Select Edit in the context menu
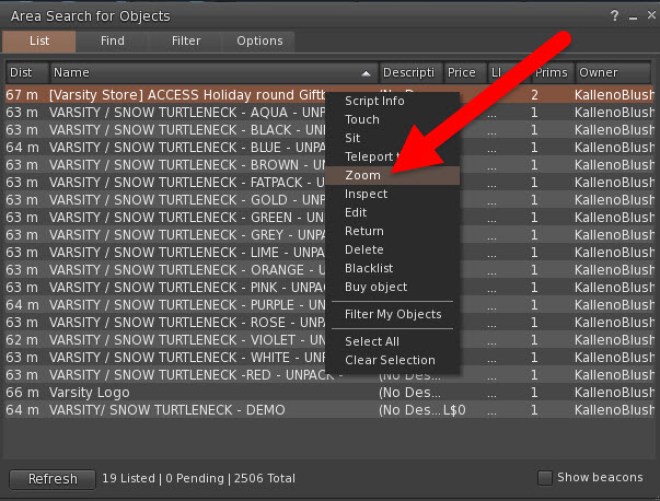 click(x=392, y=213)
